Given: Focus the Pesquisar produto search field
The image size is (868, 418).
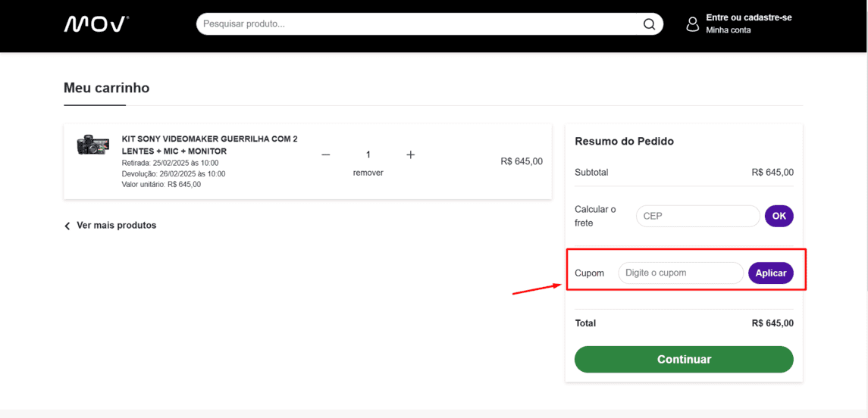Looking at the screenshot, I should tap(430, 24).
